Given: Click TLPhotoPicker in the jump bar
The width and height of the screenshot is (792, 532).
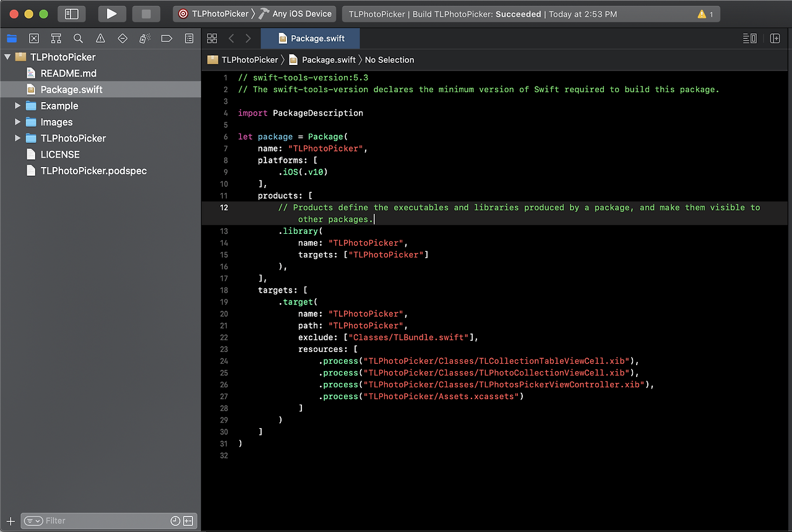Looking at the screenshot, I should pos(249,60).
